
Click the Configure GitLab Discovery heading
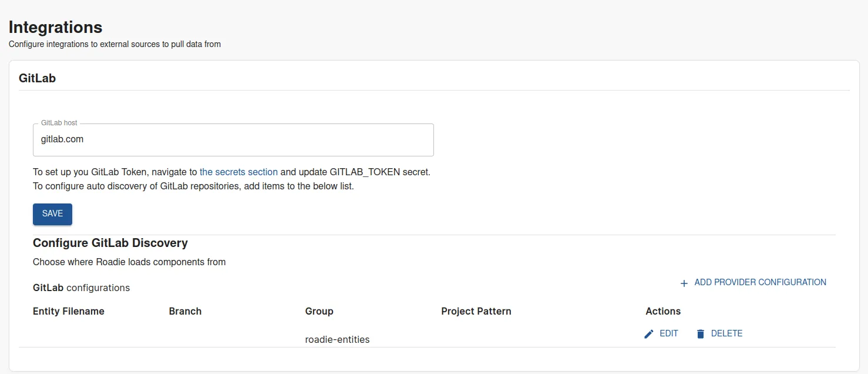coord(110,243)
